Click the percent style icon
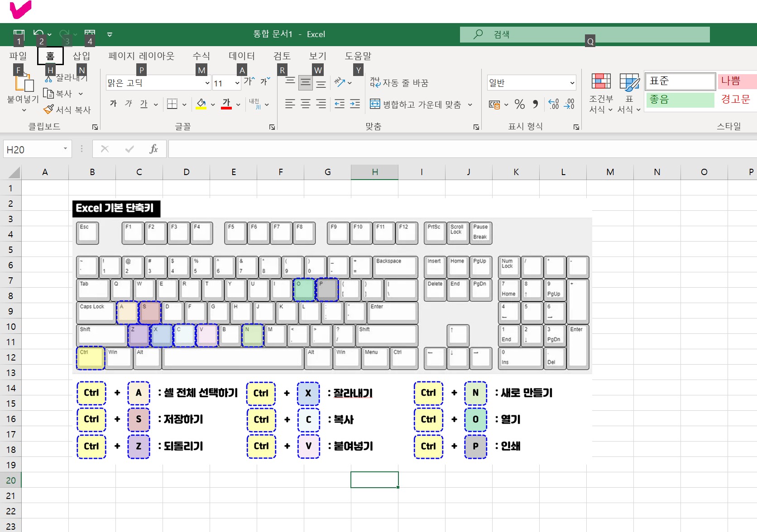Viewport: 757px width, 532px height. 520,104
